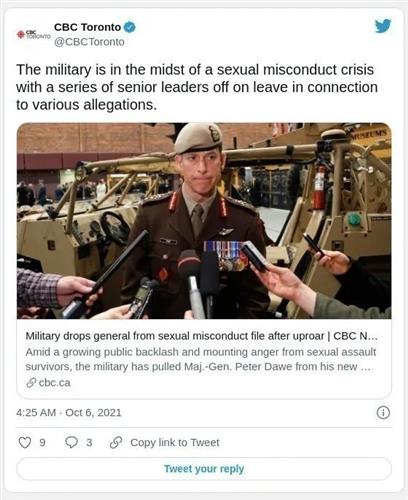This screenshot has height=500, width=408.
Task: Click the chain link copy icon
Action: click(x=116, y=443)
